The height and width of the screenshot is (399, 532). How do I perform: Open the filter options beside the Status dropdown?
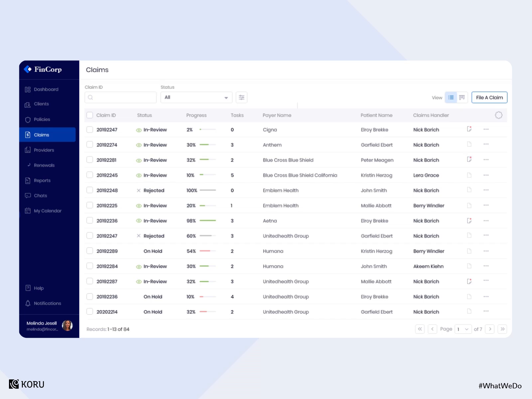pos(242,97)
